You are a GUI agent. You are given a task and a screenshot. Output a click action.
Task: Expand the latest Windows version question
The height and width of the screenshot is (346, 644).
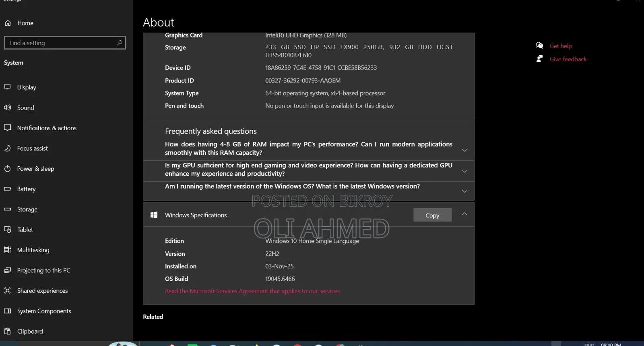464,191
